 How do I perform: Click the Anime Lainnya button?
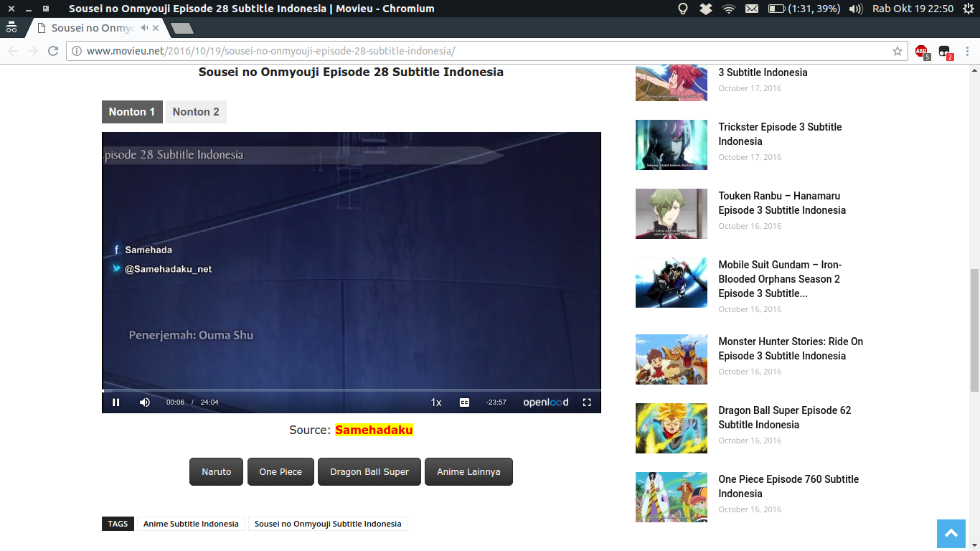click(x=468, y=472)
